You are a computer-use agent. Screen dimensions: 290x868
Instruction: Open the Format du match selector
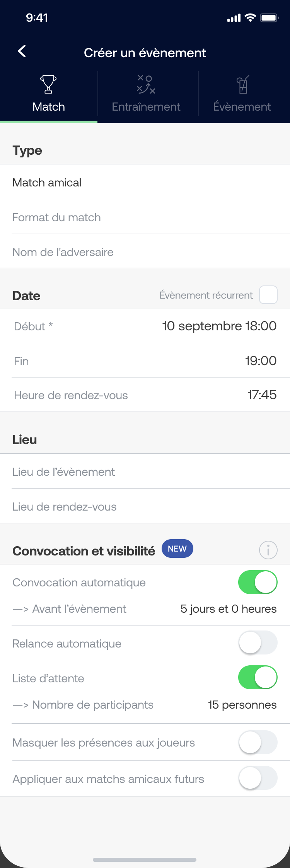[x=145, y=217]
